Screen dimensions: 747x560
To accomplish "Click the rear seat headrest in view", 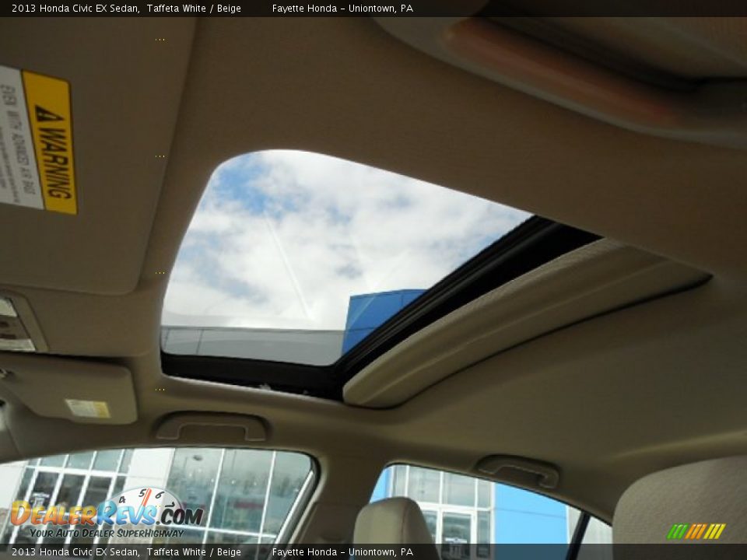I will click(389, 529).
